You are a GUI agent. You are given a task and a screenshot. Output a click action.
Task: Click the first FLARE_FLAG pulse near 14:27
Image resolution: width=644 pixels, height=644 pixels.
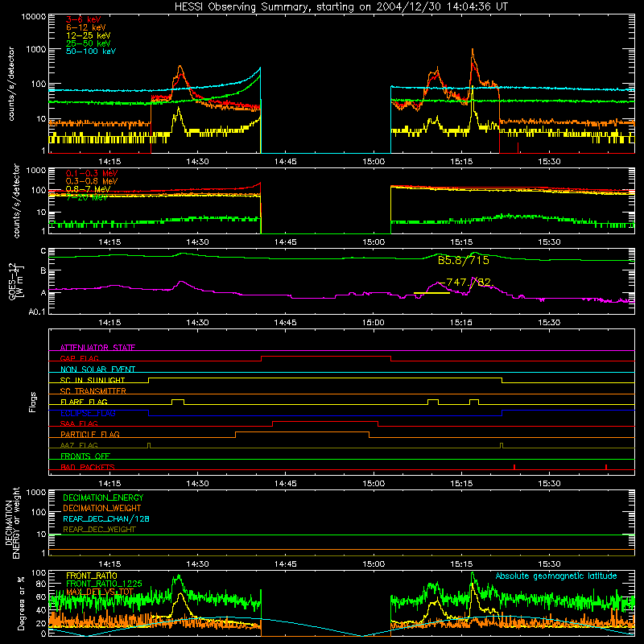pyautogui.click(x=178, y=400)
